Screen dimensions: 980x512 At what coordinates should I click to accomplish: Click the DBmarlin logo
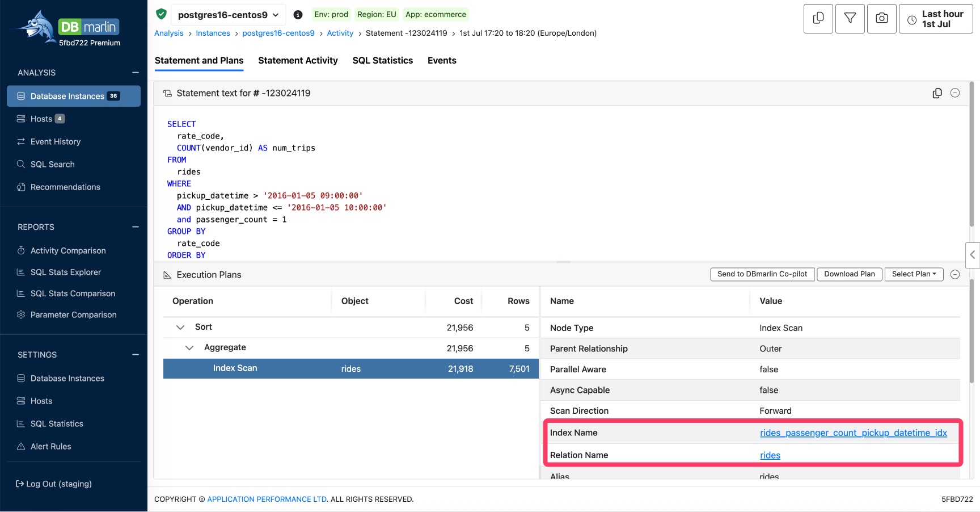tap(69, 28)
